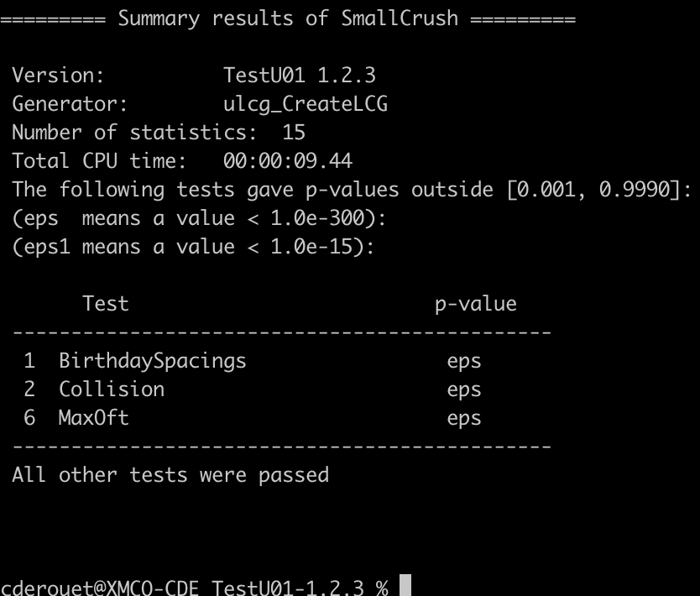Click the eps p-value for MaxOft
The width and height of the screenshot is (700, 596).
464,419
